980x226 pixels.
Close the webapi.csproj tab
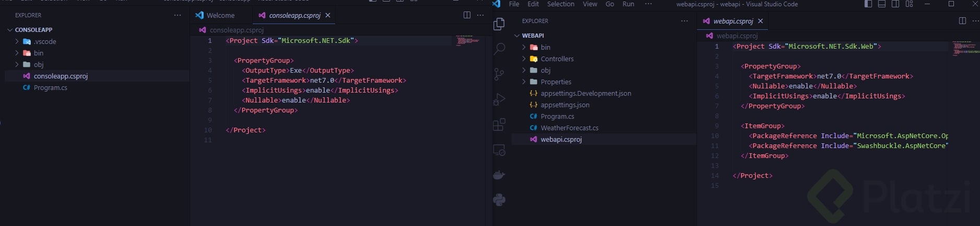tap(760, 21)
